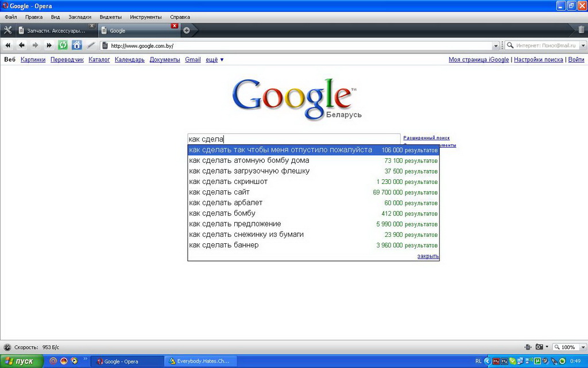588x368 pixels.
Task: Open the Закладки menu
Action: tap(80, 17)
